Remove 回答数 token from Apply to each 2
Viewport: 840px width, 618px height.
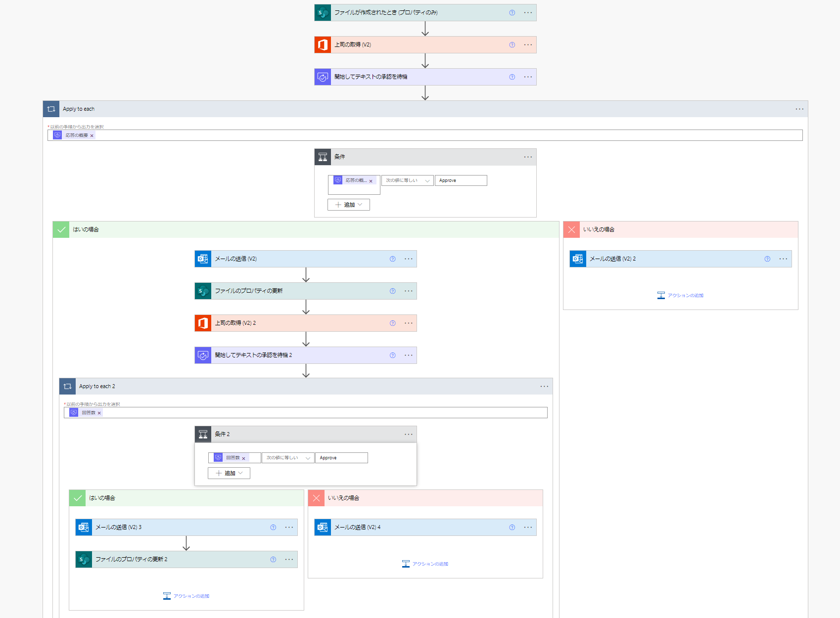(99, 413)
